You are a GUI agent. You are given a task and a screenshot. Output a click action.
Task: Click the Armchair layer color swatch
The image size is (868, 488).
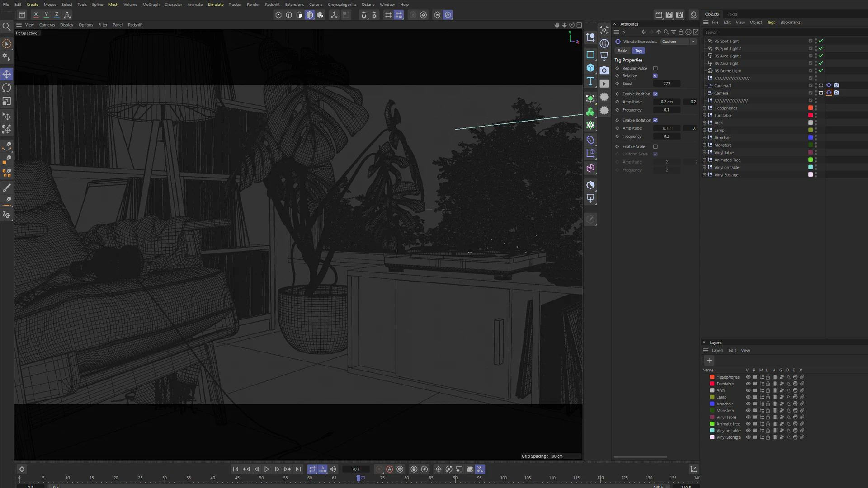(712, 404)
